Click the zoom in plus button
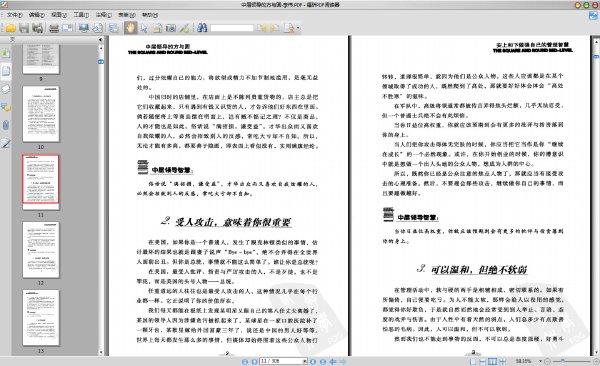Screen dimensions: 600x366 coord(596,361)
